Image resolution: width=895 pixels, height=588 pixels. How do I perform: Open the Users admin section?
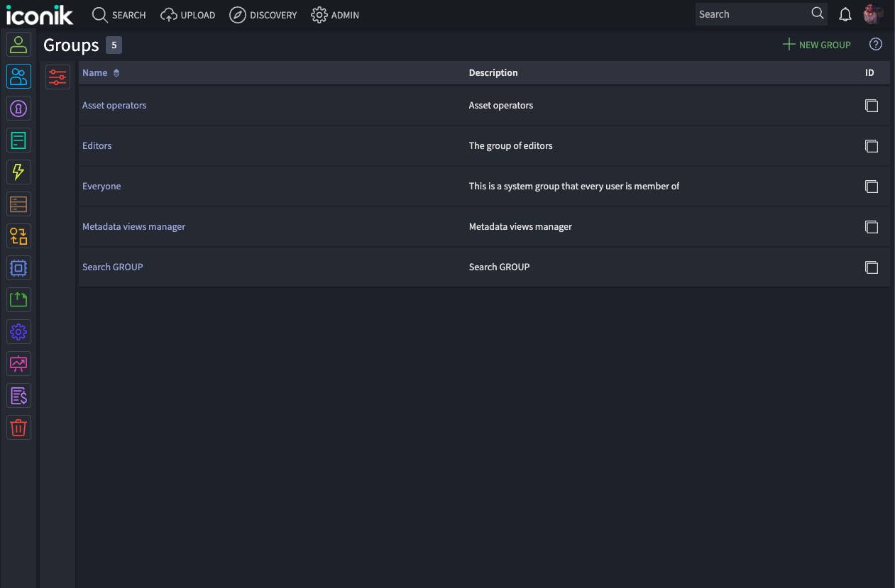tap(18, 44)
